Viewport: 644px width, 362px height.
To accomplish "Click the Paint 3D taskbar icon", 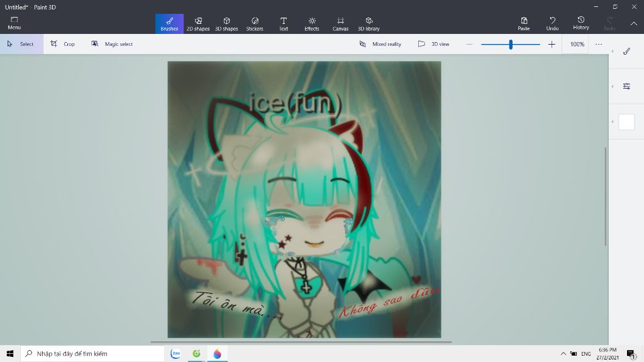I will 217,353.
